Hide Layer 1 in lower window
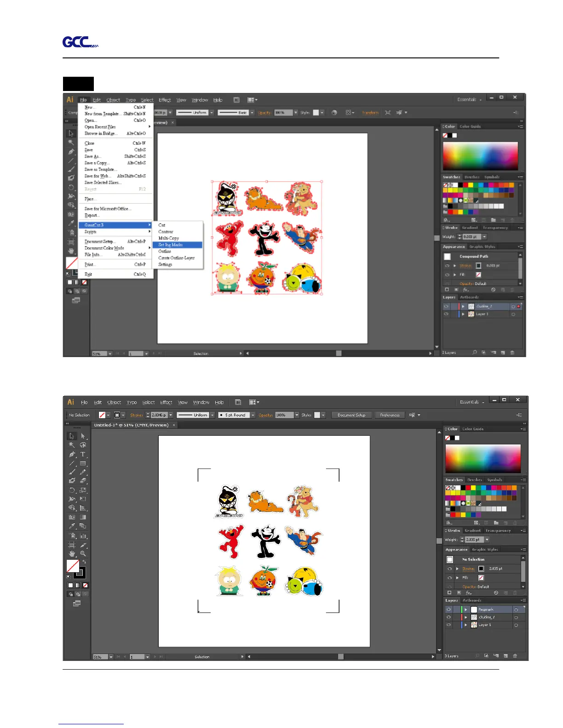The width and height of the screenshot is (563, 728). coord(448,625)
